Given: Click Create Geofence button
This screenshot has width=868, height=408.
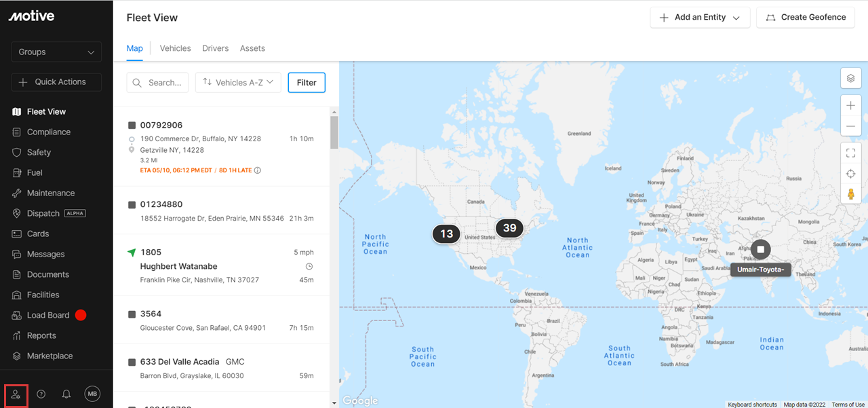Looking at the screenshot, I should click(x=806, y=18).
